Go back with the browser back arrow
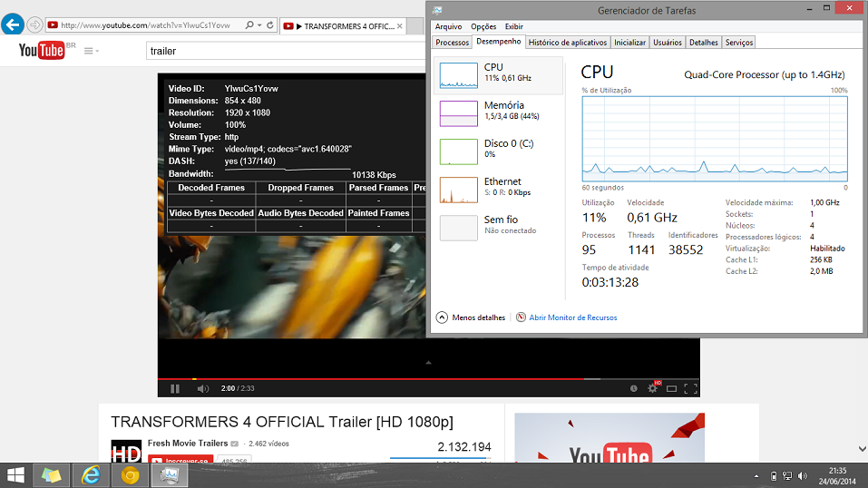 coord(12,24)
